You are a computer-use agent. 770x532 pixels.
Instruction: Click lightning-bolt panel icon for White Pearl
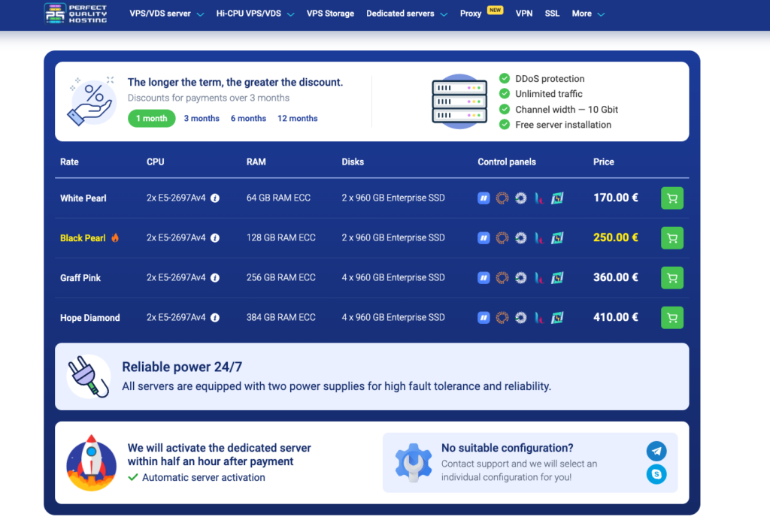(557, 198)
